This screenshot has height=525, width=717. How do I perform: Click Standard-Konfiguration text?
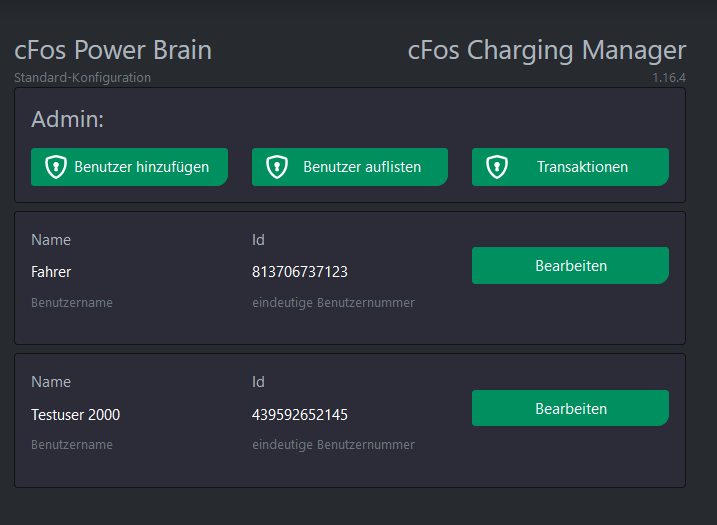pyautogui.click(x=82, y=78)
